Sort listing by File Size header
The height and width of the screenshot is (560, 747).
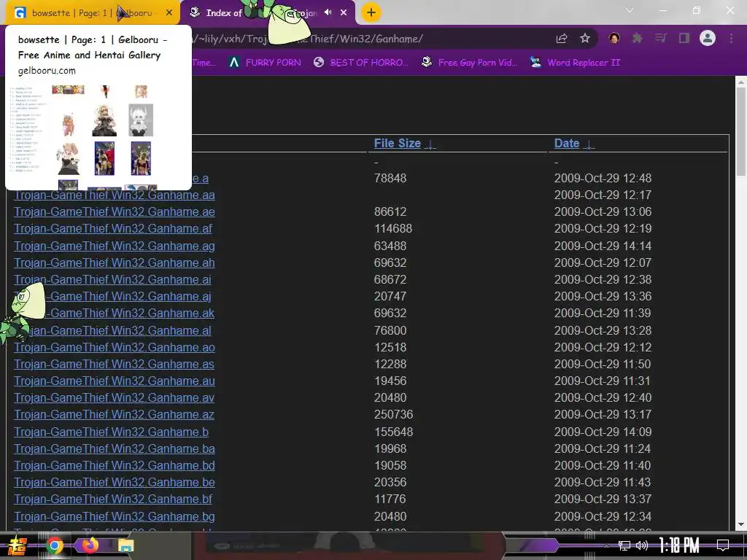click(398, 144)
